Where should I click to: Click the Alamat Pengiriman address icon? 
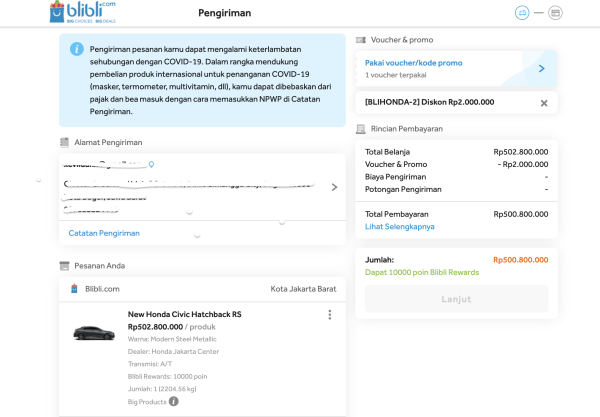tap(64, 142)
